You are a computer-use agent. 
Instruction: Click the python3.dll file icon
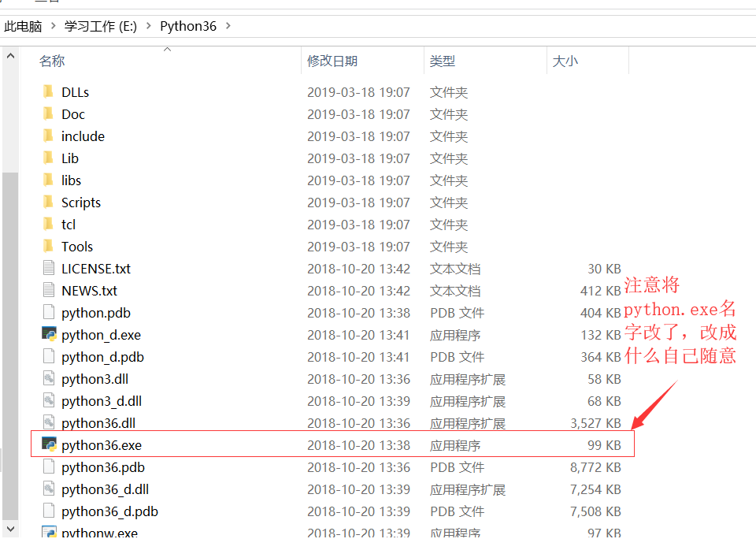click(49, 379)
